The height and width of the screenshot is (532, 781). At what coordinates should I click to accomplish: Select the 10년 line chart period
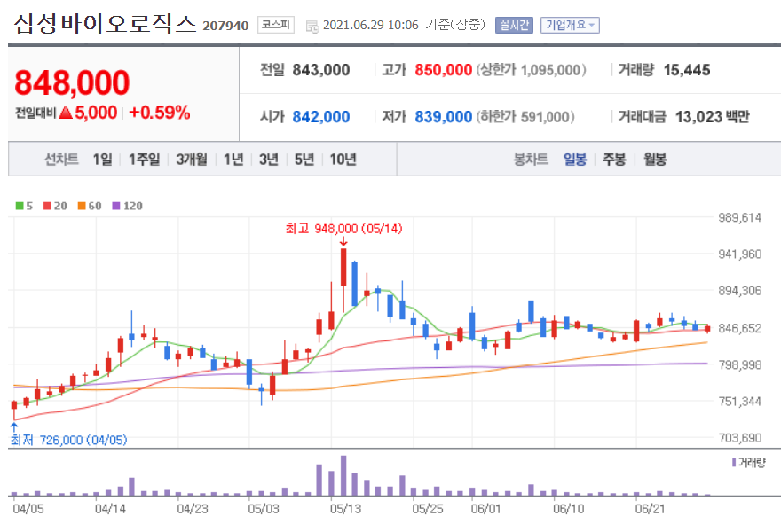click(343, 160)
